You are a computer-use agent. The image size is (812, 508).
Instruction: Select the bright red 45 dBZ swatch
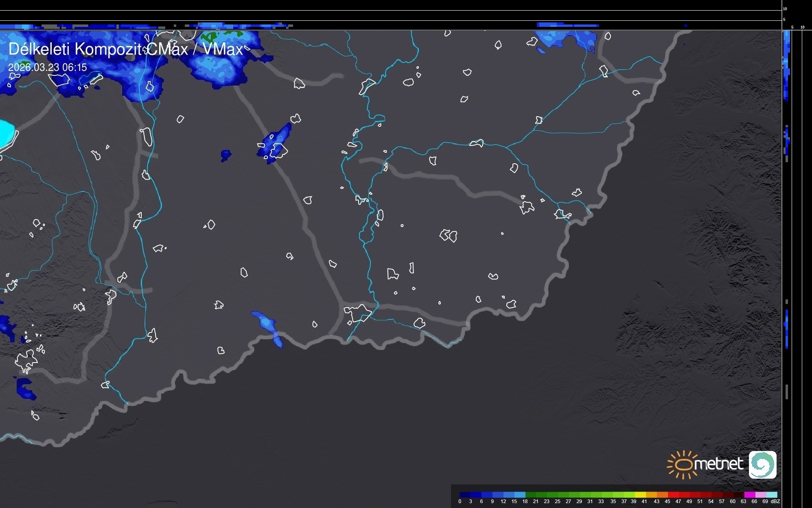pyautogui.click(x=673, y=495)
